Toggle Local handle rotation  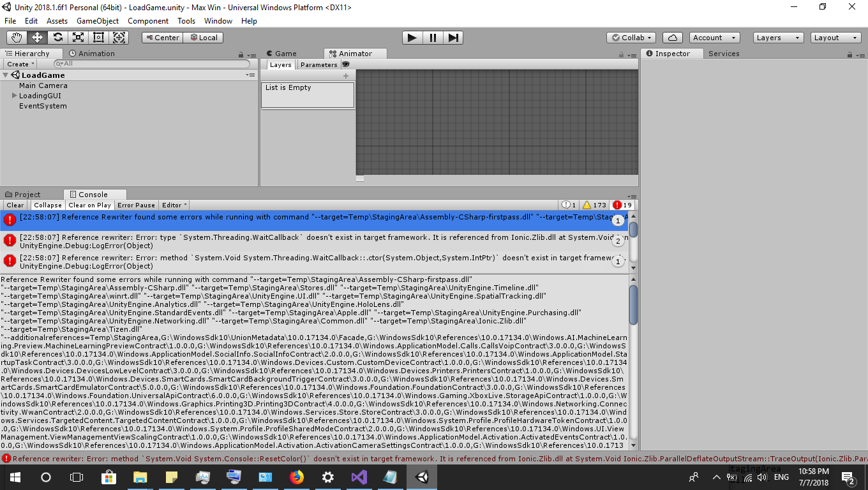(203, 38)
